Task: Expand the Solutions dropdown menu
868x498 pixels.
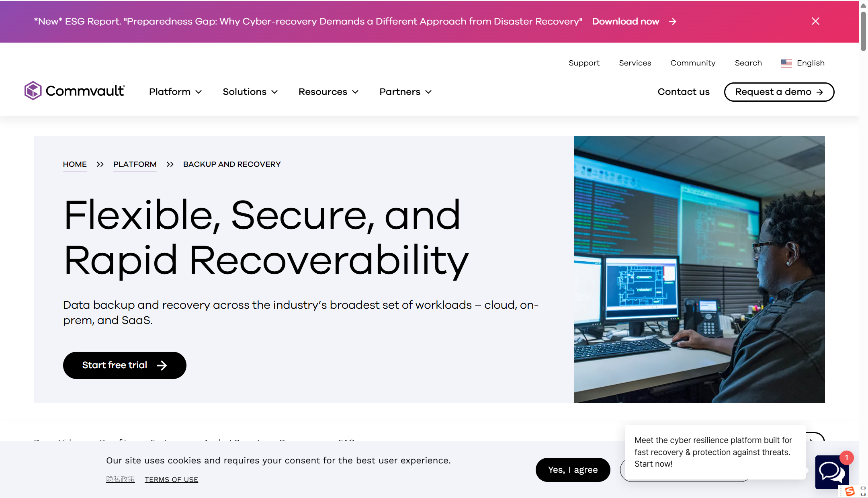Action: 250,92
